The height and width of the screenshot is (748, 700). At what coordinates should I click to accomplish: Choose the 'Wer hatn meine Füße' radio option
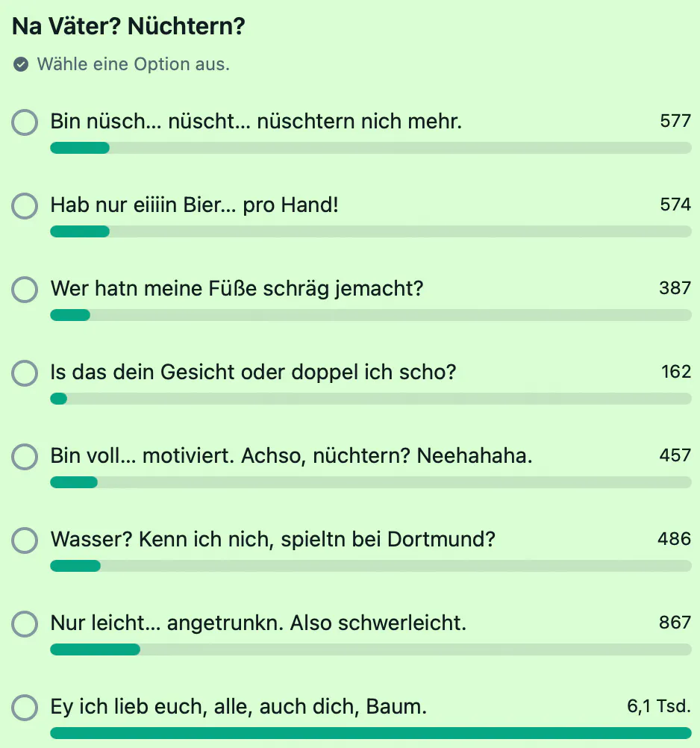[25, 290]
